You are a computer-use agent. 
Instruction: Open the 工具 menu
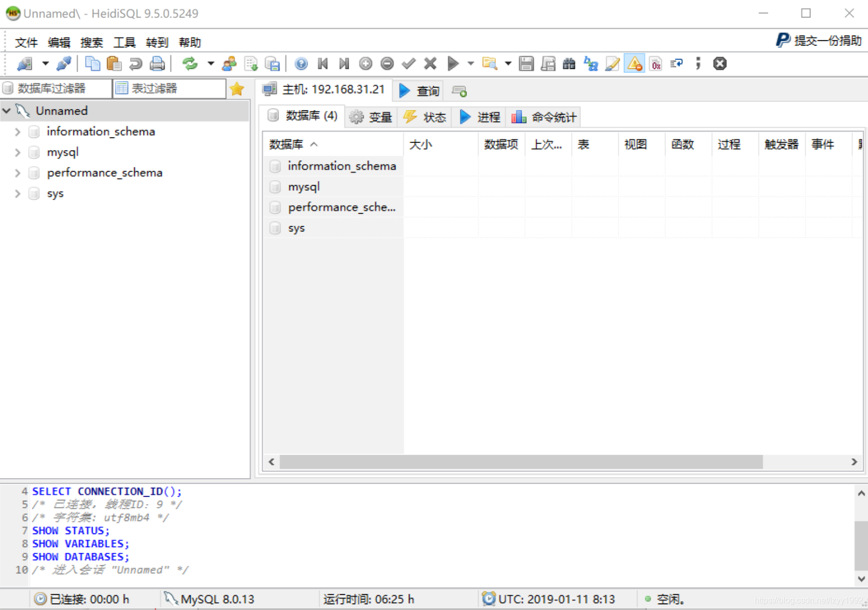pos(124,43)
